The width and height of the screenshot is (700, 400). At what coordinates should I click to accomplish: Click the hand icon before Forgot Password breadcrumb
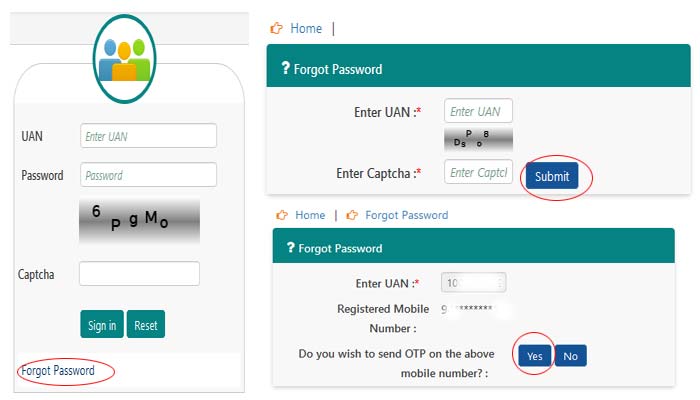pos(352,215)
